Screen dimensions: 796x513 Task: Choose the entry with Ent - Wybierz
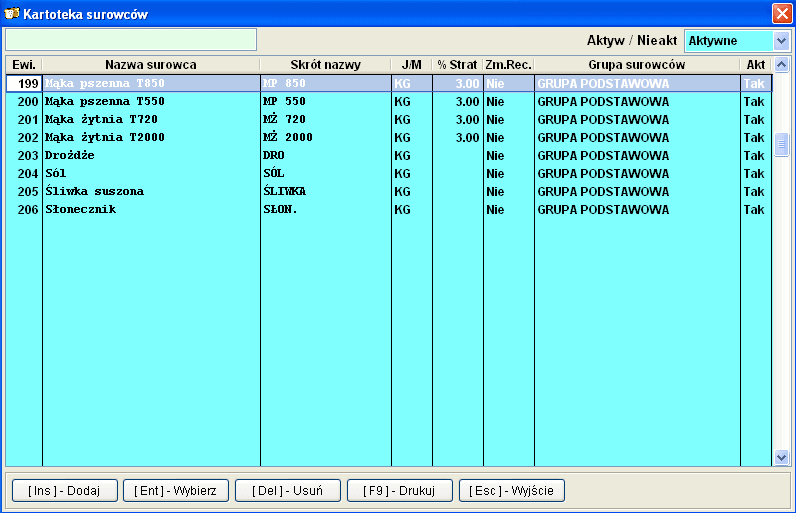click(176, 491)
